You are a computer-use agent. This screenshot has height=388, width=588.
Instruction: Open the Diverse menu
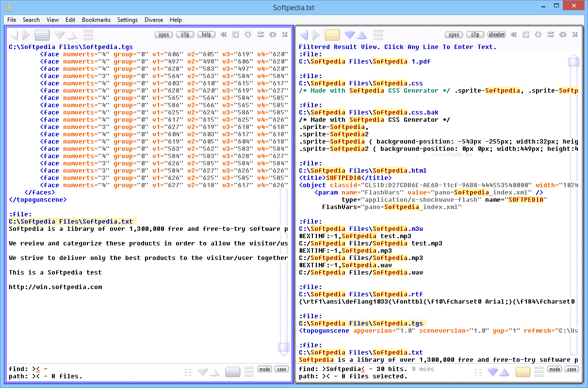click(x=154, y=20)
